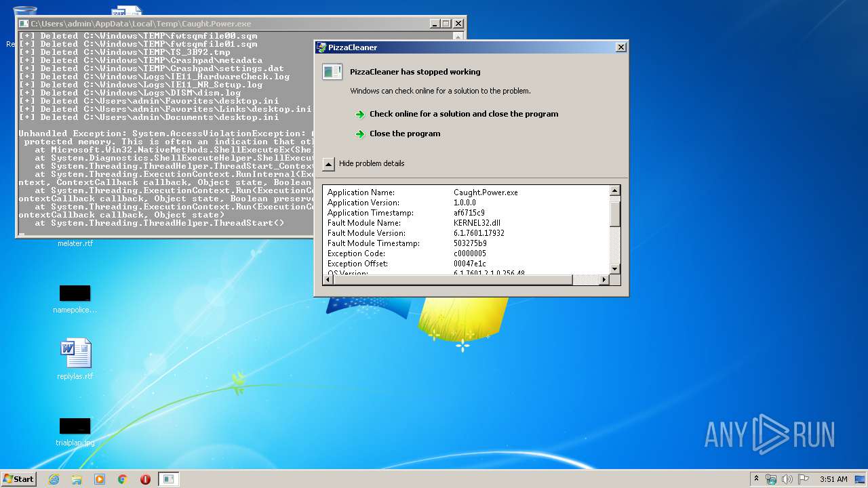Launch Internet Explorer from the taskbar
The height and width of the screenshot is (488, 868).
coord(54,479)
